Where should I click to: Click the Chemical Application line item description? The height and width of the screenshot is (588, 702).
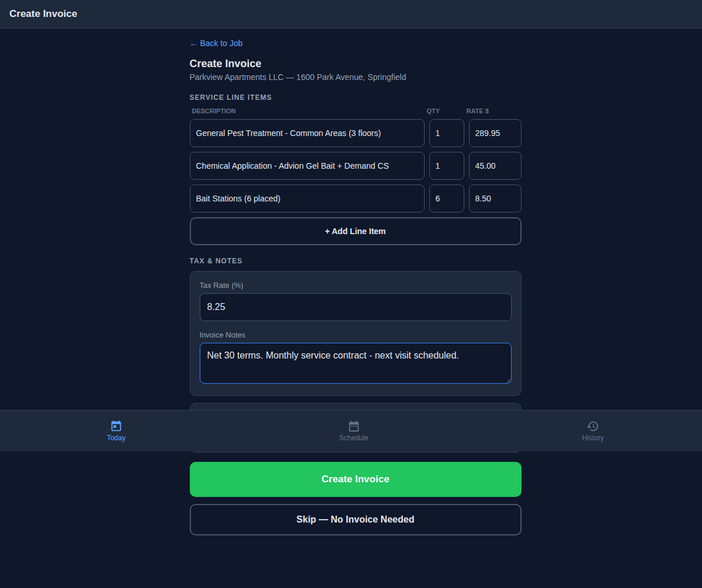coord(307,165)
